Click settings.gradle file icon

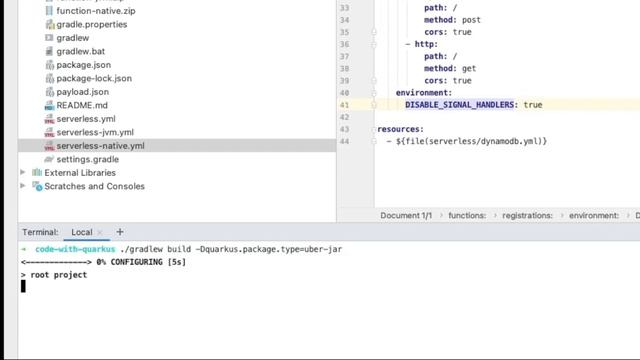(x=49, y=159)
